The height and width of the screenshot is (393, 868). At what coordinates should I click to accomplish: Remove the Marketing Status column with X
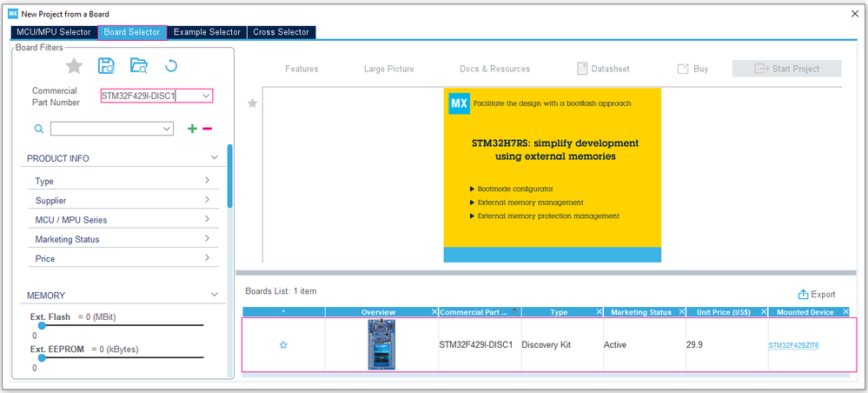(x=681, y=312)
